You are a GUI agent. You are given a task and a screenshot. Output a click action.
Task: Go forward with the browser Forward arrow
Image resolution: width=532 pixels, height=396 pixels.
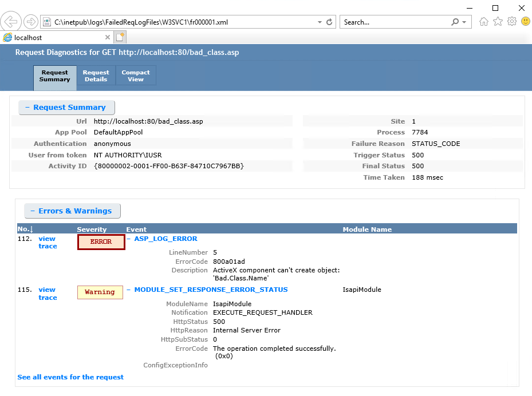[31, 22]
